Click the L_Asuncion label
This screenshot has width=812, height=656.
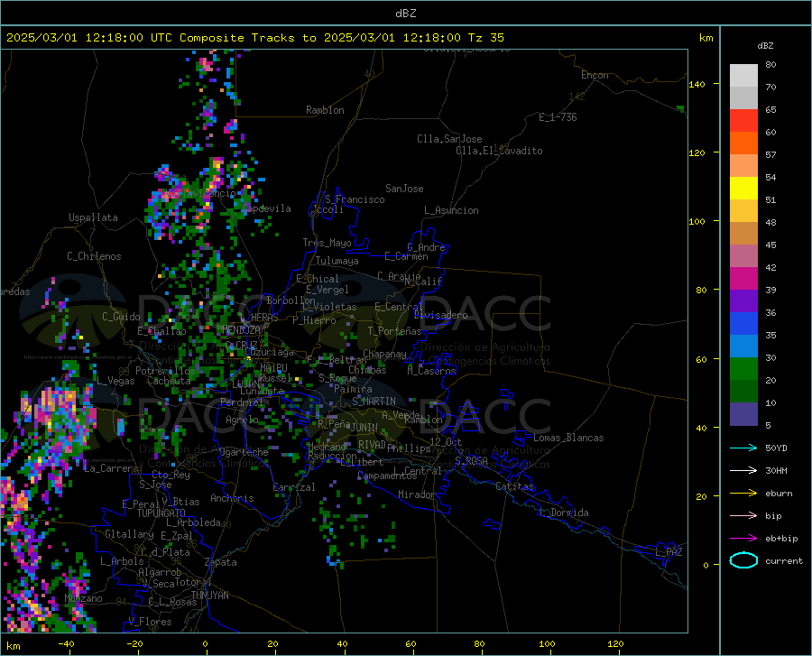coord(451,210)
